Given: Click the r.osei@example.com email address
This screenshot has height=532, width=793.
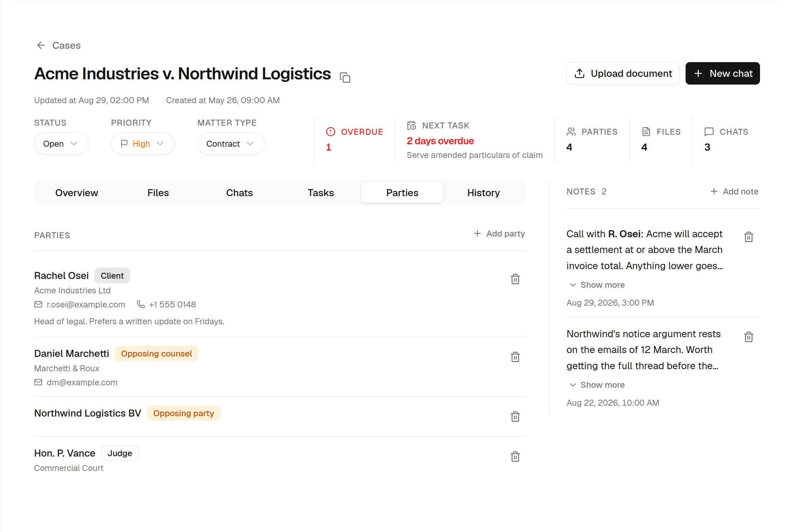Looking at the screenshot, I should [x=86, y=304].
